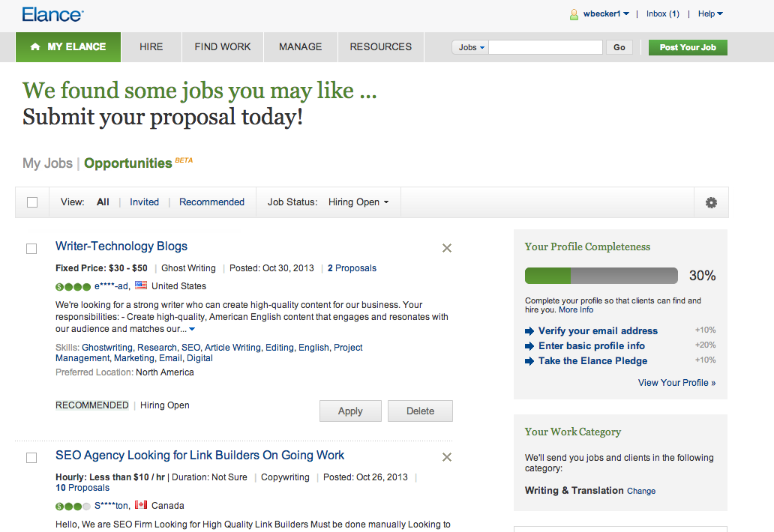The width and height of the screenshot is (774, 532).
Task: Click the Elance logo
Action: [52, 15]
